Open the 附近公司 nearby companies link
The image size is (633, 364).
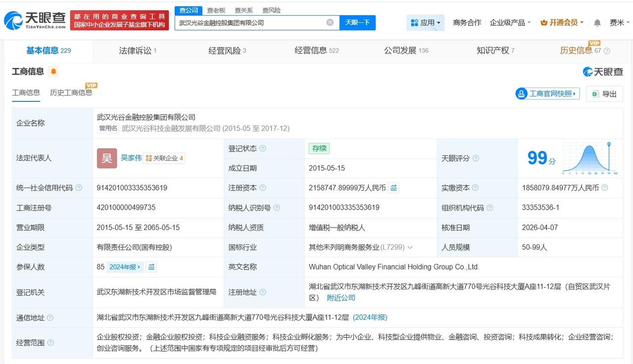click(341, 298)
